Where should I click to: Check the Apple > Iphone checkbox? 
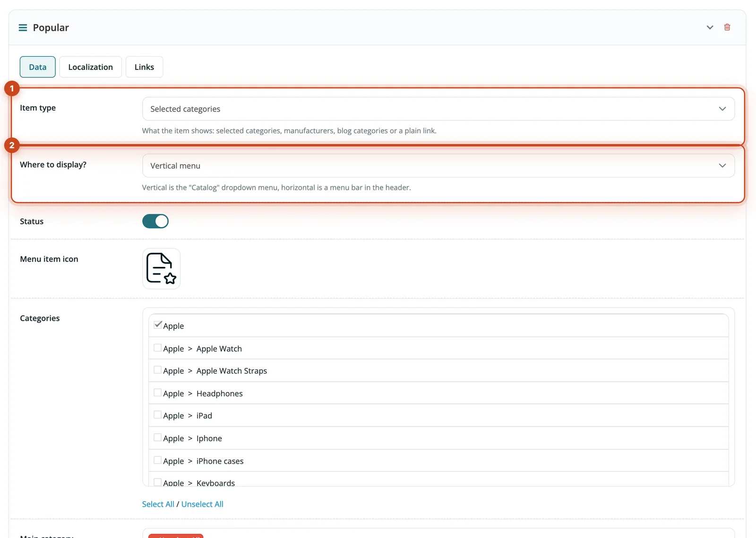point(158,437)
